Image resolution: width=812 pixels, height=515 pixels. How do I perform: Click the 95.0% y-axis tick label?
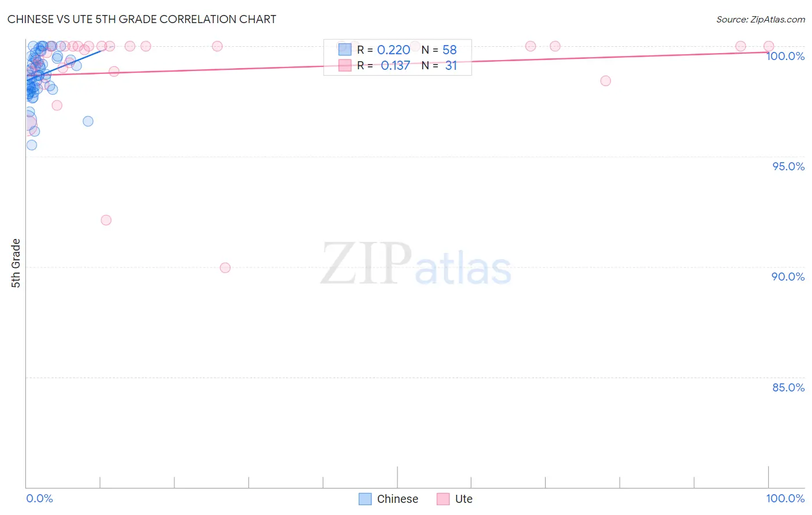[788, 166]
